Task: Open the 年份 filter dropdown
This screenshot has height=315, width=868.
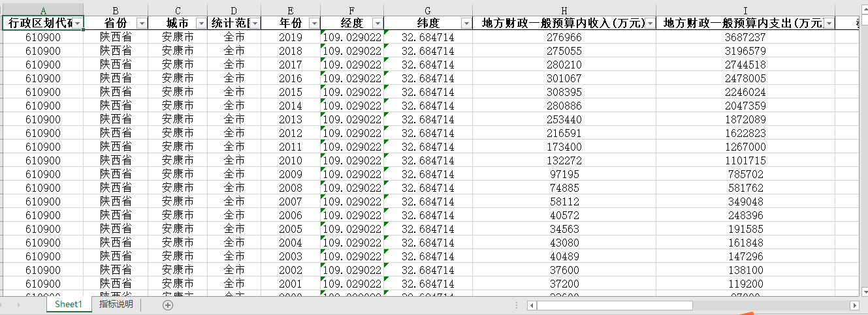Action: coord(314,23)
